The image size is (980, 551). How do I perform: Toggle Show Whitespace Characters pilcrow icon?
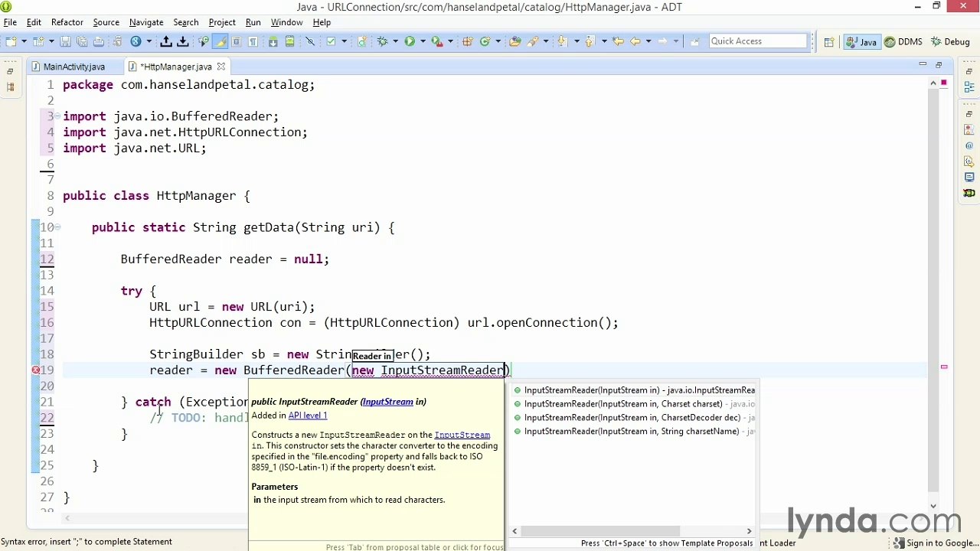pos(253,41)
